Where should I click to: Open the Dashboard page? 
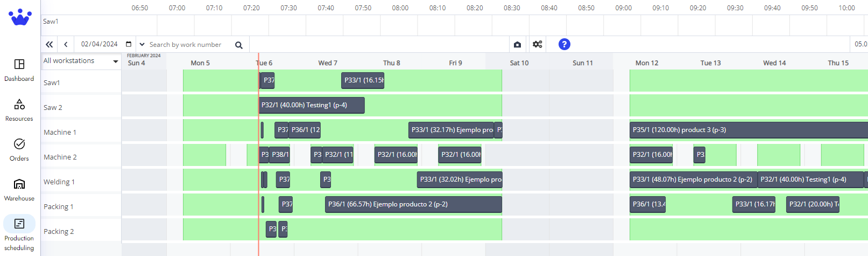[19, 70]
